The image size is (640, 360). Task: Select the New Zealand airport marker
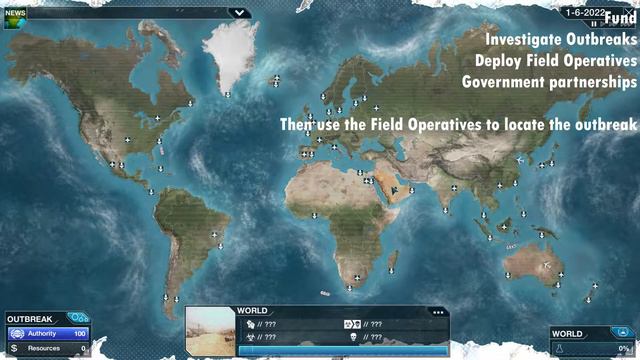coord(595,286)
